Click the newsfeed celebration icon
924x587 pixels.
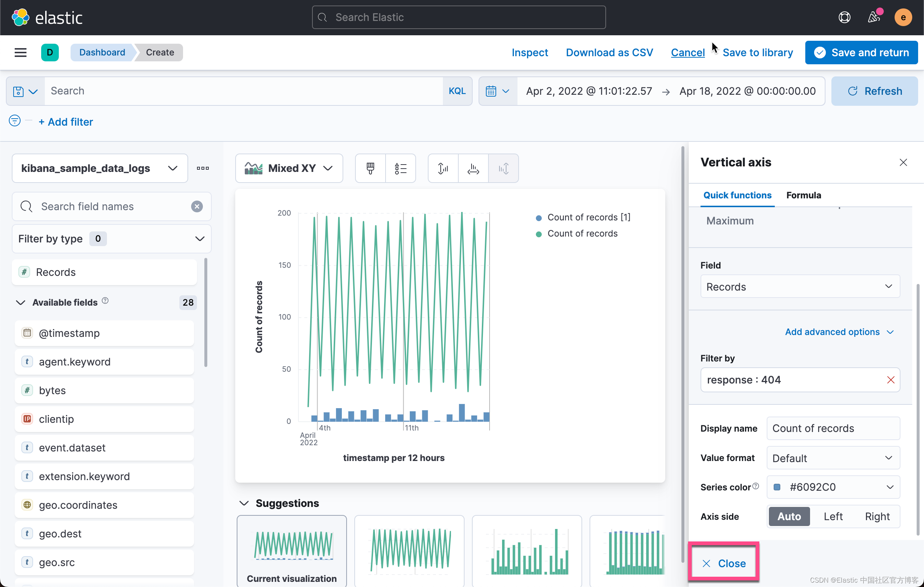874,17
